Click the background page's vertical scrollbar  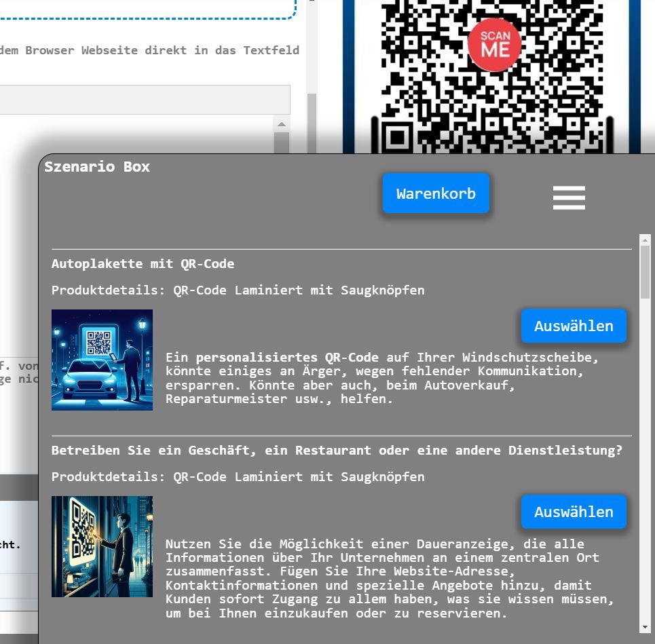[x=312, y=115]
